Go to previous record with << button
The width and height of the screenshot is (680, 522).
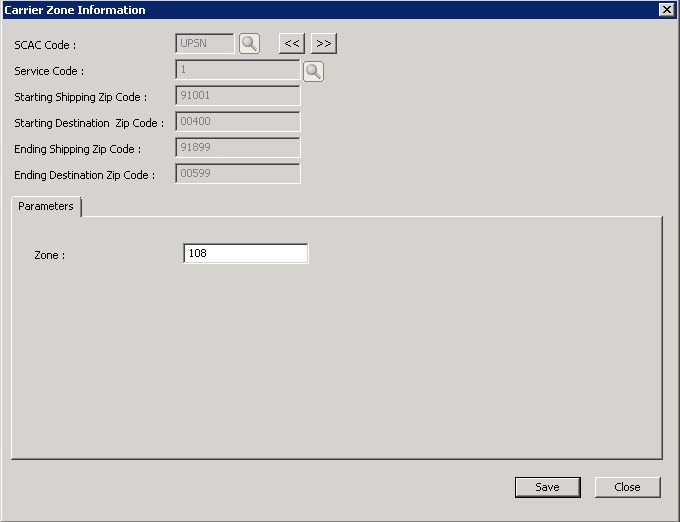(x=291, y=44)
